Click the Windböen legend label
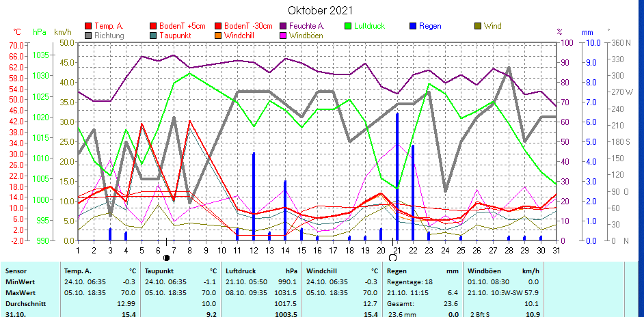 tap(306, 36)
